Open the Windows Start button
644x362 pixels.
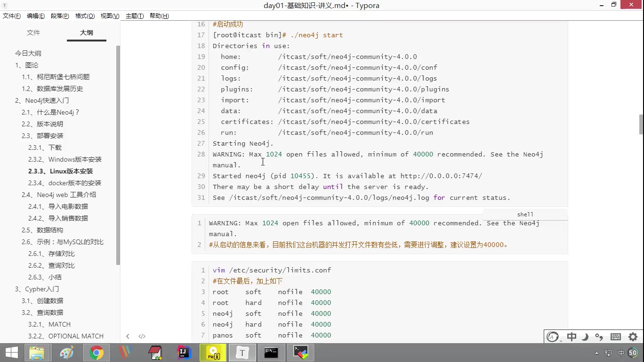(x=12, y=353)
